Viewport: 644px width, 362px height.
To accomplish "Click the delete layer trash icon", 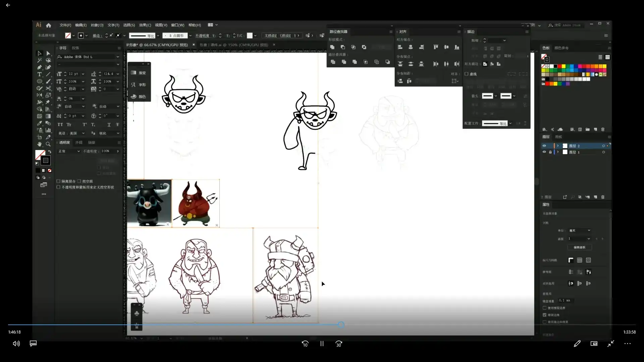I will point(603,197).
